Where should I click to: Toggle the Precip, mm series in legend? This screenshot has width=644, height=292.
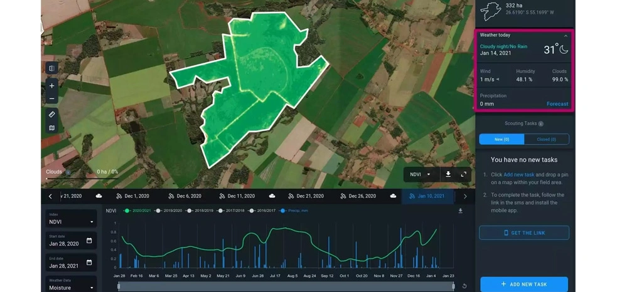[294, 211]
